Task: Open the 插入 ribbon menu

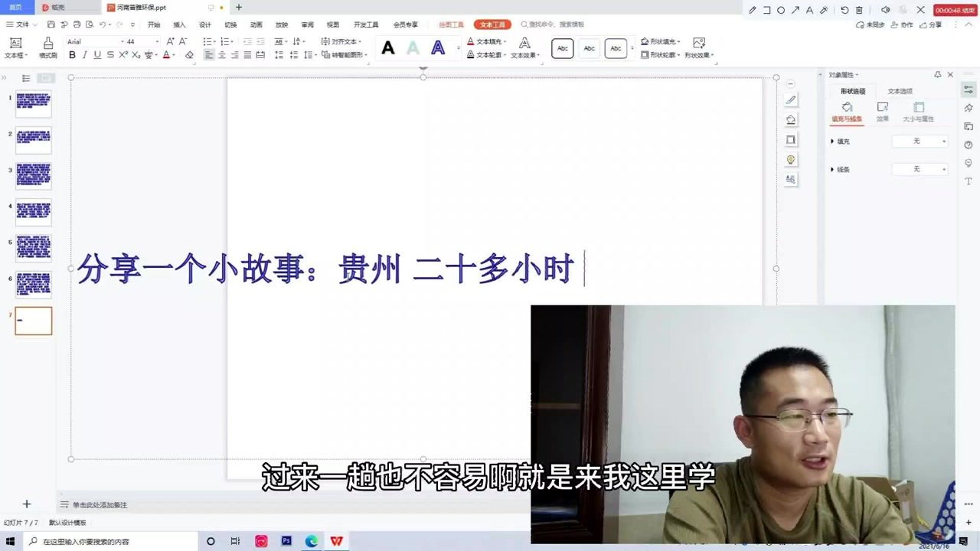Action: [179, 24]
